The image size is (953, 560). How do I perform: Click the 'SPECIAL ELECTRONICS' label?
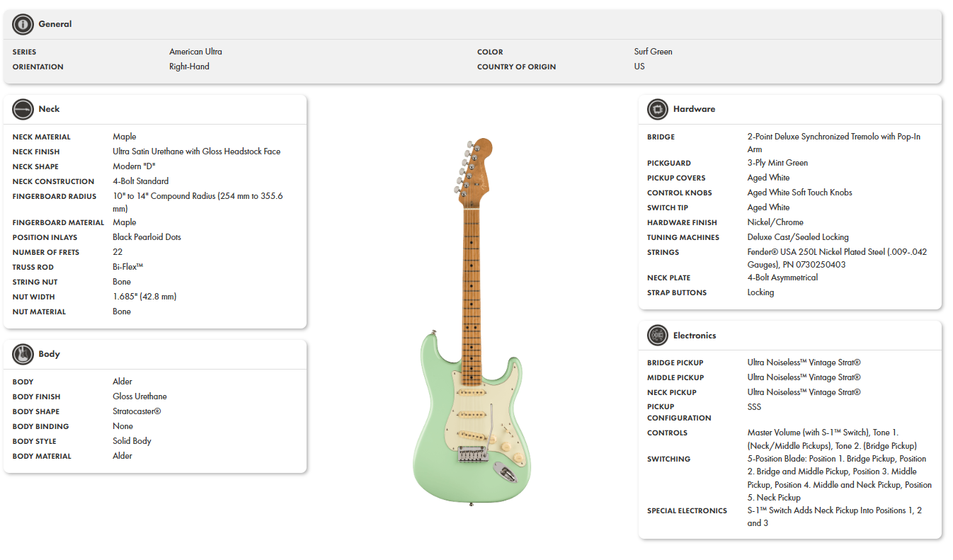687,510
